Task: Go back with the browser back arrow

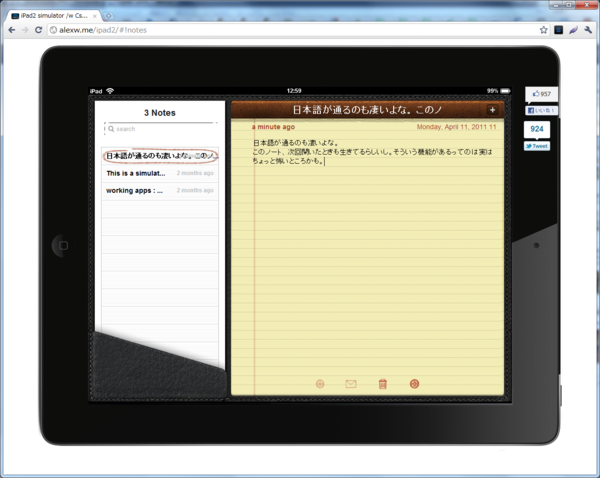Action: tap(11, 30)
